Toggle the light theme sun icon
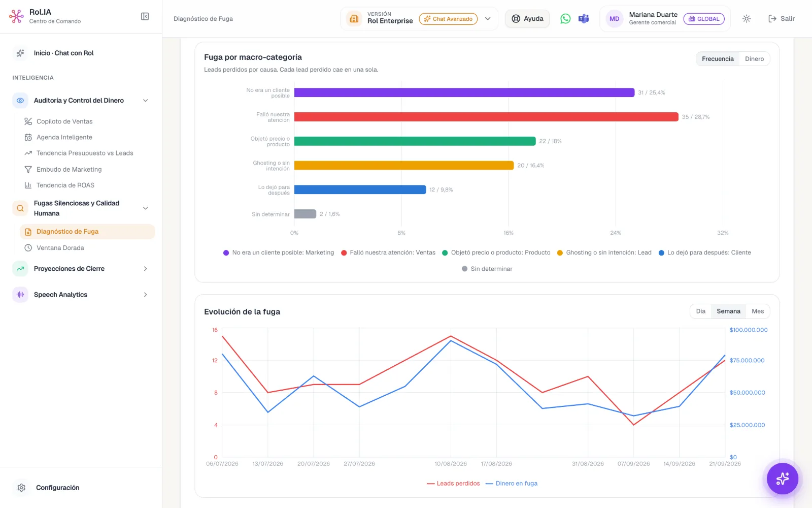 click(x=747, y=19)
